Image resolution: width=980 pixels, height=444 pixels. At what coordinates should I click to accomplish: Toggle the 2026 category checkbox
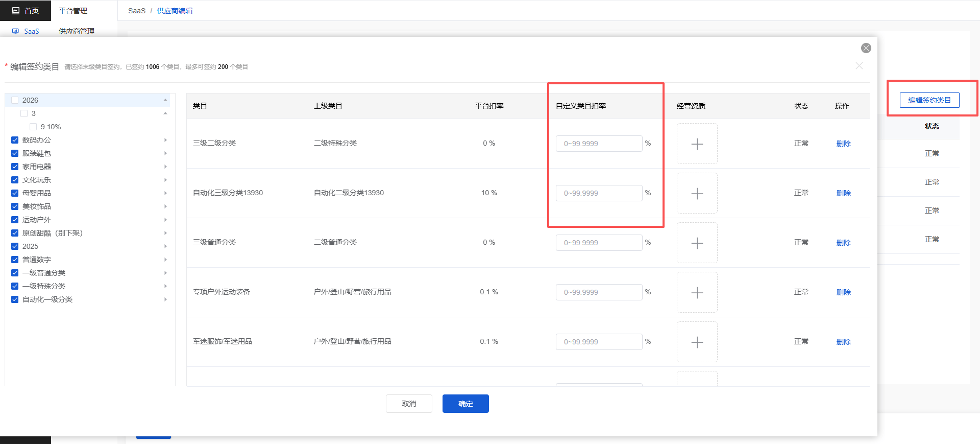point(15,100)
